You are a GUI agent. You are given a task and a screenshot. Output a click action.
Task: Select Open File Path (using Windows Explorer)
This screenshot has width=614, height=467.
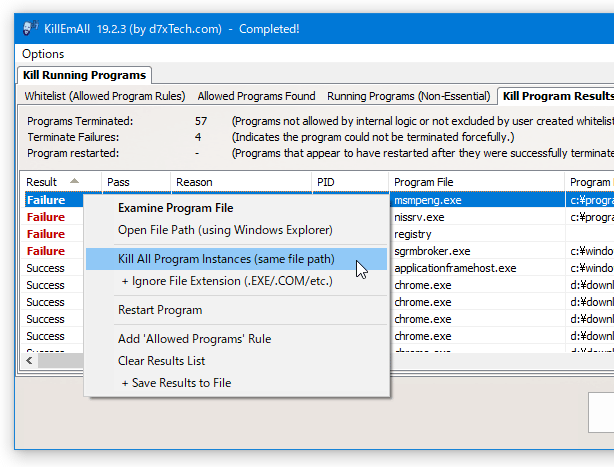[x=225, y=230]
